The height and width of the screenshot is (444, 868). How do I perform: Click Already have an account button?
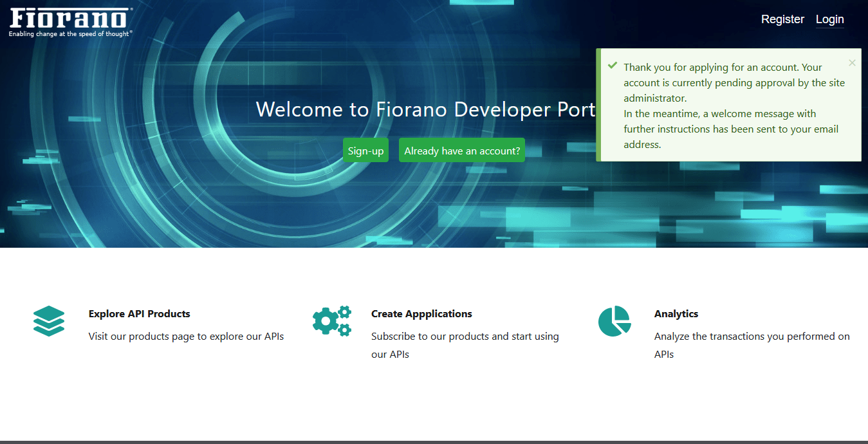[x=462, y=150]
